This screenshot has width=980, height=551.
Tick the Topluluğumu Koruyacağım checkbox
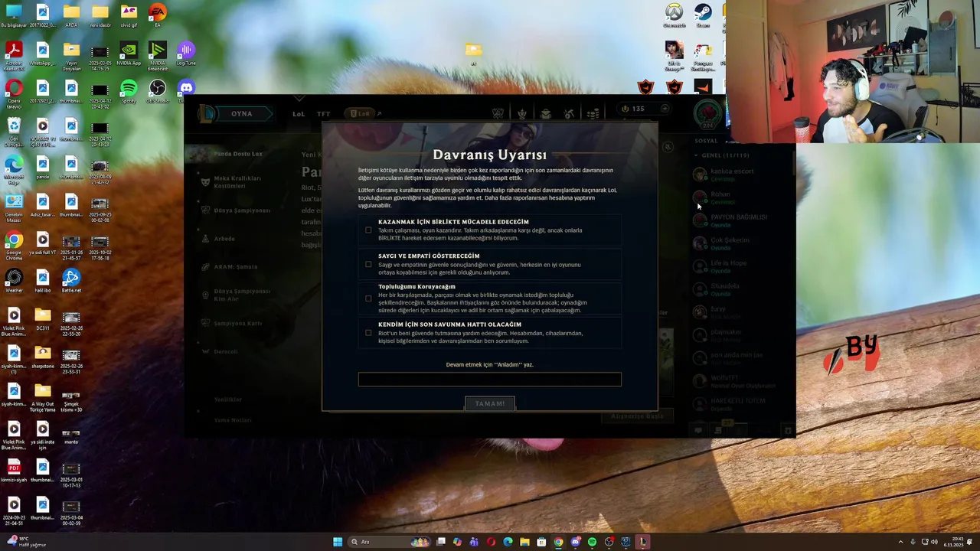click(x=368, y=298)
